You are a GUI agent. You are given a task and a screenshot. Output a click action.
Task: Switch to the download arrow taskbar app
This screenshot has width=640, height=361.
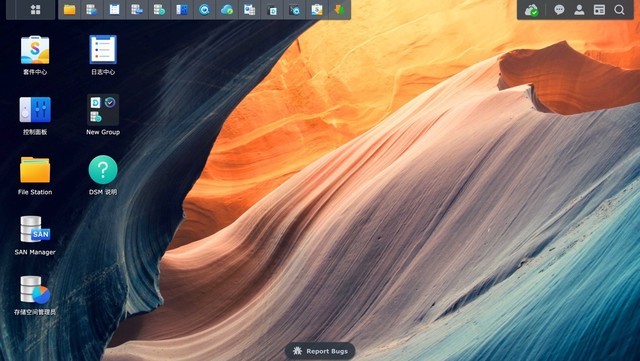pos(339,9)
